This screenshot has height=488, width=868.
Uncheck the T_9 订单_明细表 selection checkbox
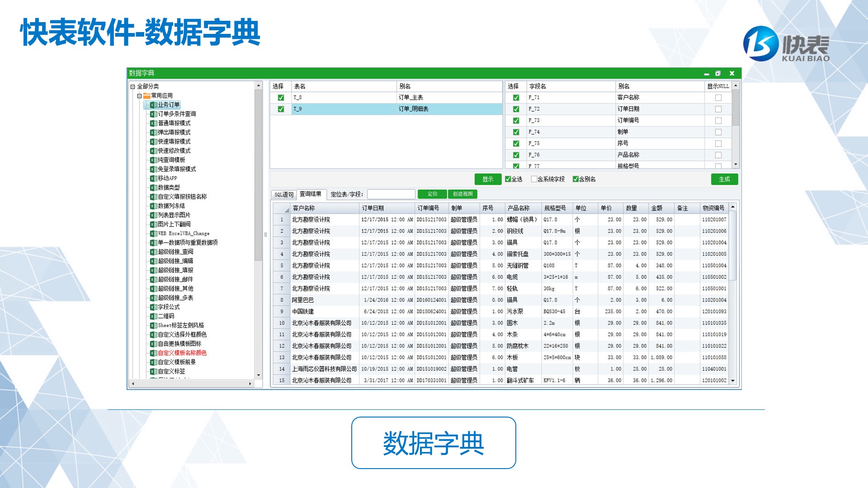point(281,109)
